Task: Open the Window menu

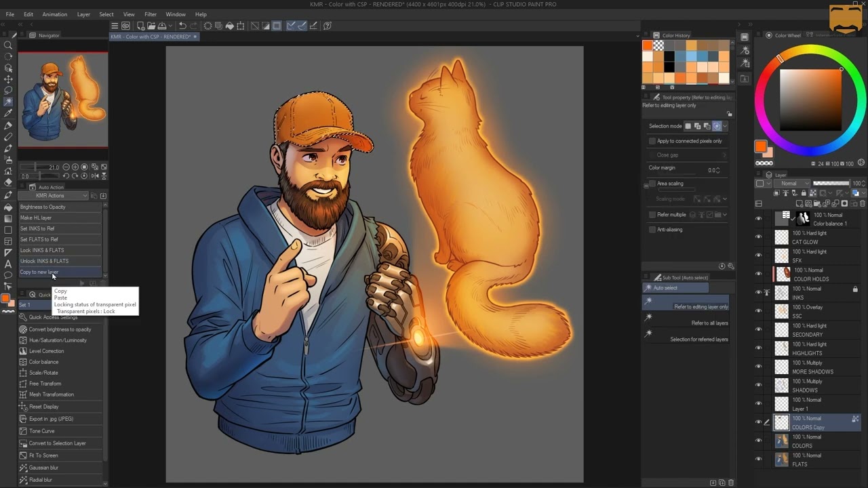Action: [176, 14]
